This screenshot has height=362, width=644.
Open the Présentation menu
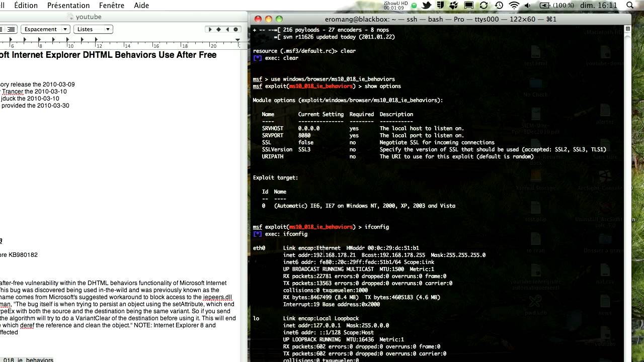(68, 5)
